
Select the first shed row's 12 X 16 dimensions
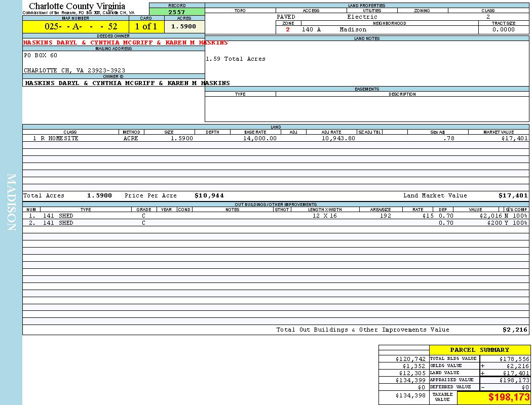pyautogui.click(x=324, y=216)
